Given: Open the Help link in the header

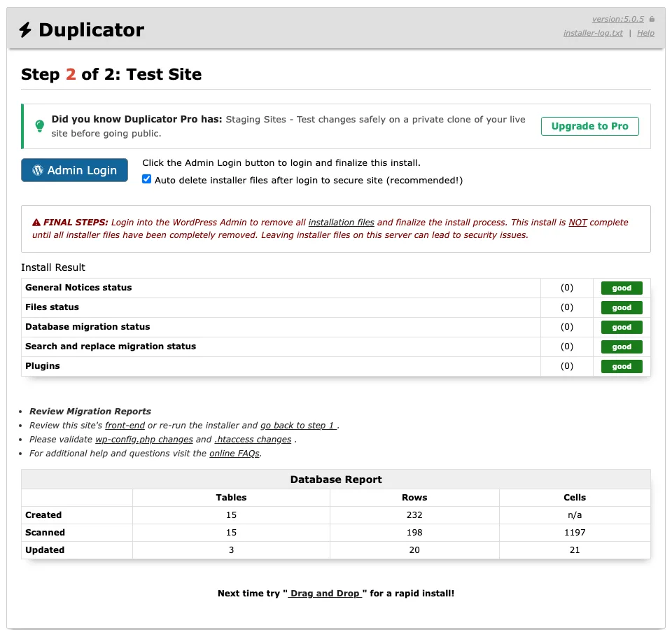Looking at the screenshot, I should point(645,33).
